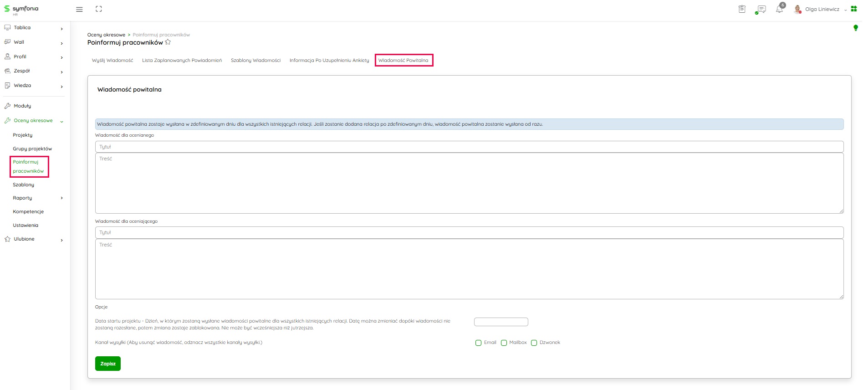
Task: Add page to favorites with star icon
Action: click(x=168, y=42)
